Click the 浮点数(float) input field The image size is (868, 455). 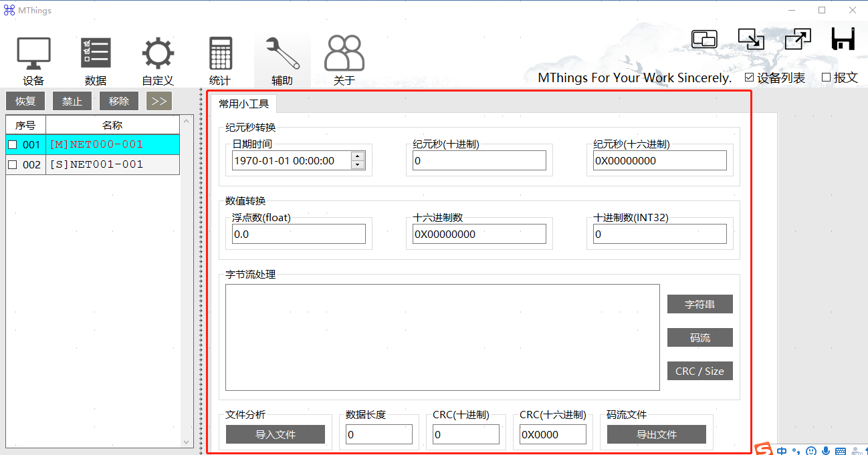tap(298, 234)
